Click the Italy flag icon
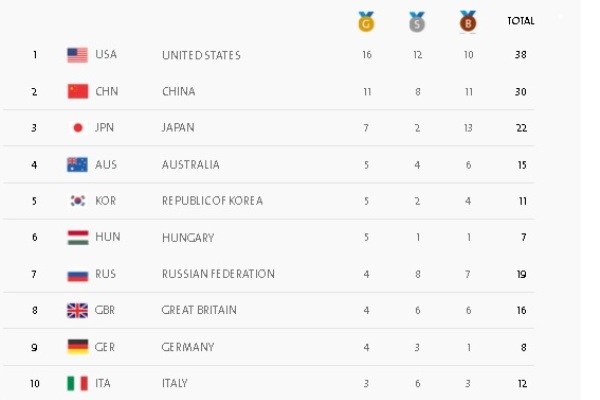Image resolution: width=600 pixels, height=400 pixels. 78,383
